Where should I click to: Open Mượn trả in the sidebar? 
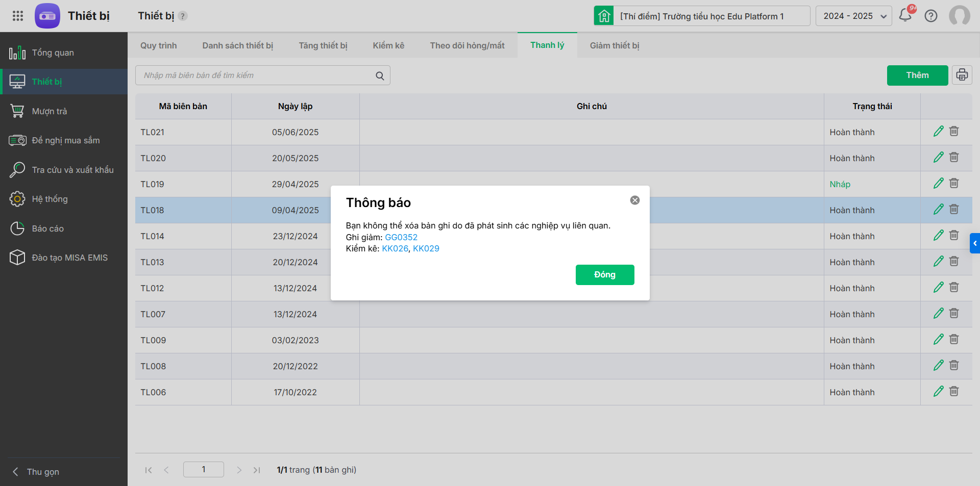pos(49,111)
